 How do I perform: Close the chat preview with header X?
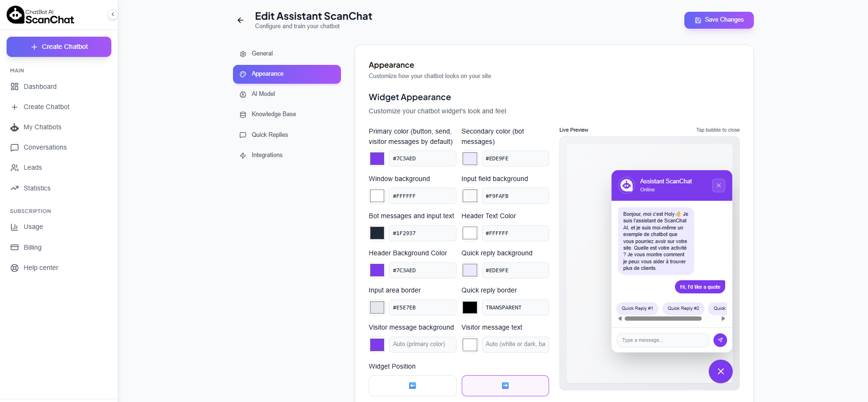719,185
